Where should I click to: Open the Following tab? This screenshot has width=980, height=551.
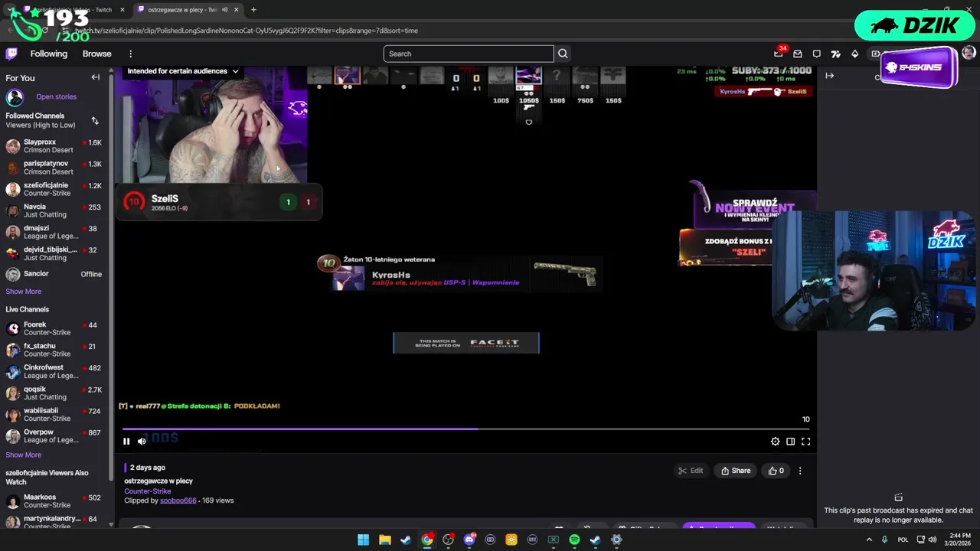[49, 54]
